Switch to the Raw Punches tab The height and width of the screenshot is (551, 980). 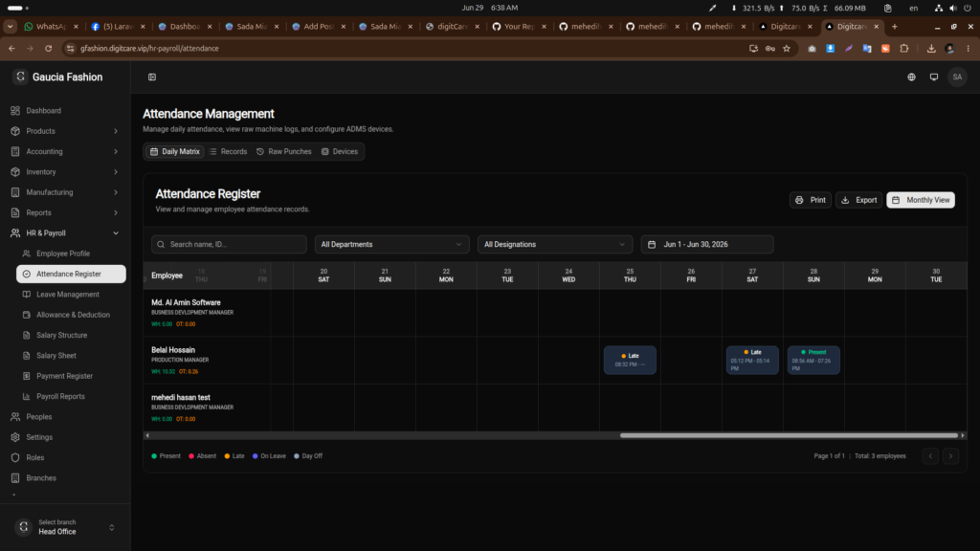[283, 151]
